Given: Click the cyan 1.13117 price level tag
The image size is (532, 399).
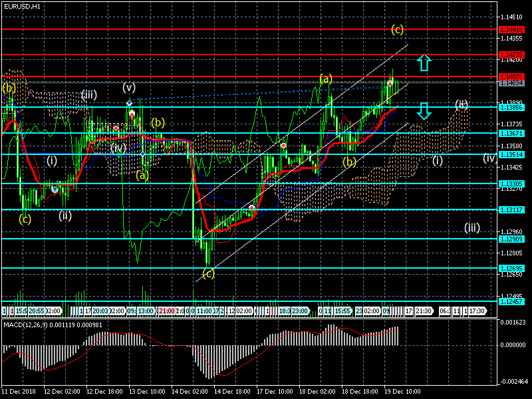Looking at the screenshot, I should click(x=511, y=209).
